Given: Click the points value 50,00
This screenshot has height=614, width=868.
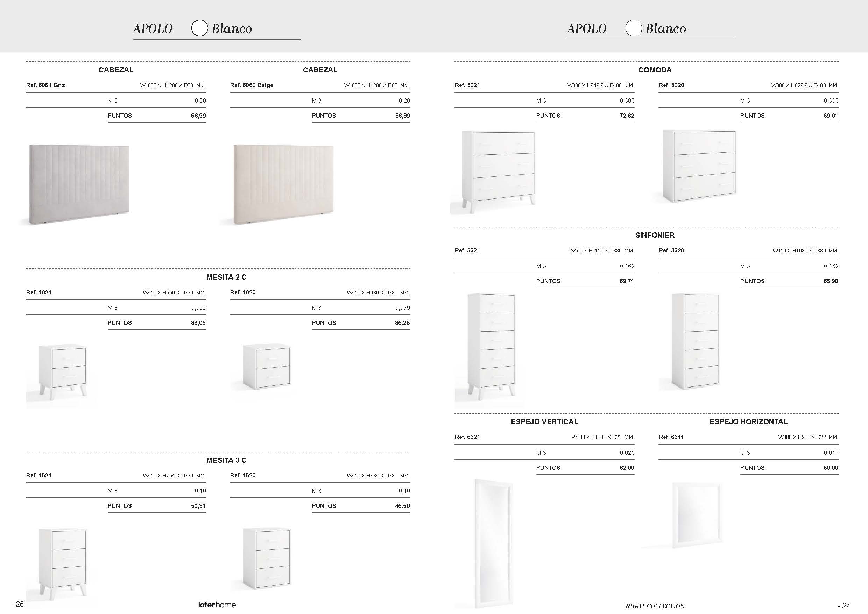Looking at the screenshot, I should (831, 468).
